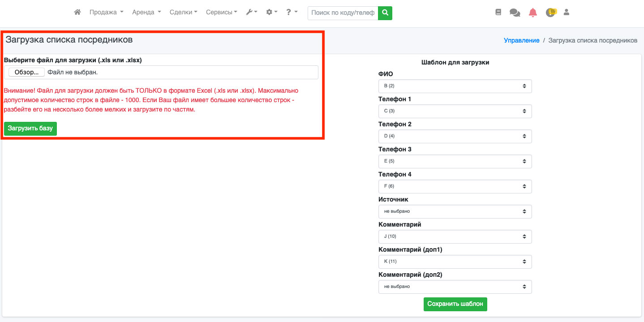Viewport: 644px width, 322px height.
Task: Open the Продажа menu
Action: pyautogui.click(x=106, y=13)
